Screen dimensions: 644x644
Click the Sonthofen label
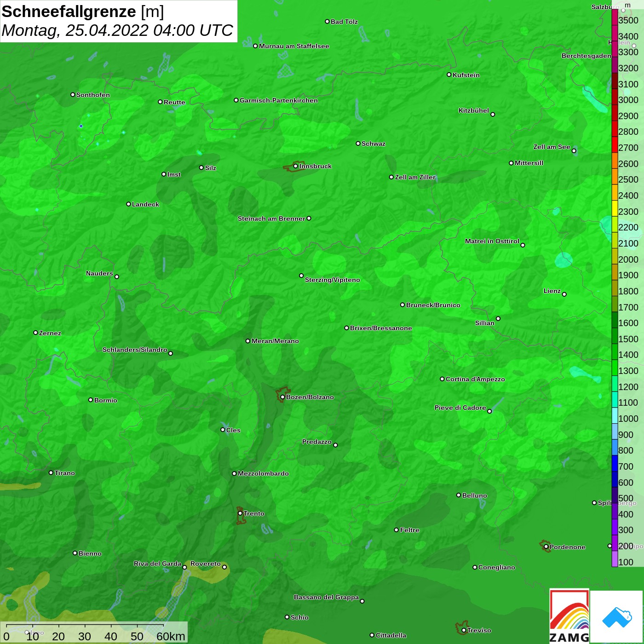click(x=93, y=95)
